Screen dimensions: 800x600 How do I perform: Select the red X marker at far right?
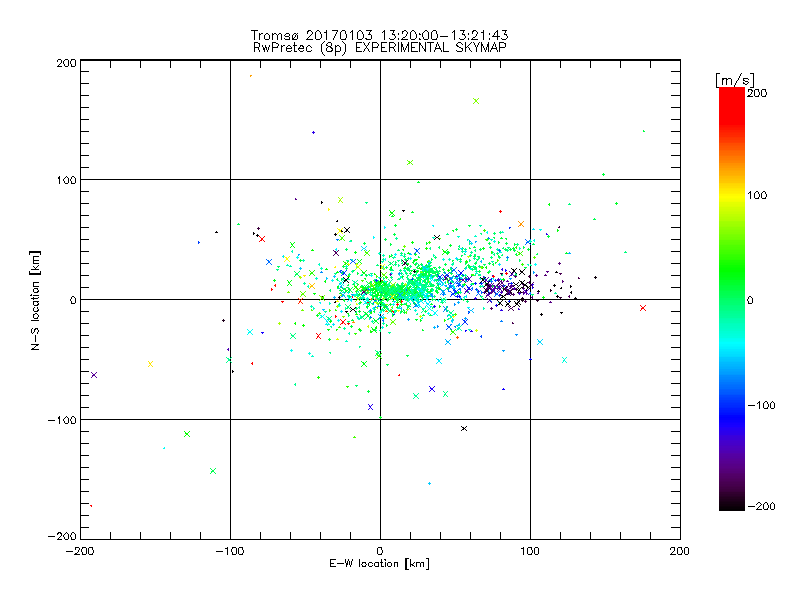[x=643, y=308]
